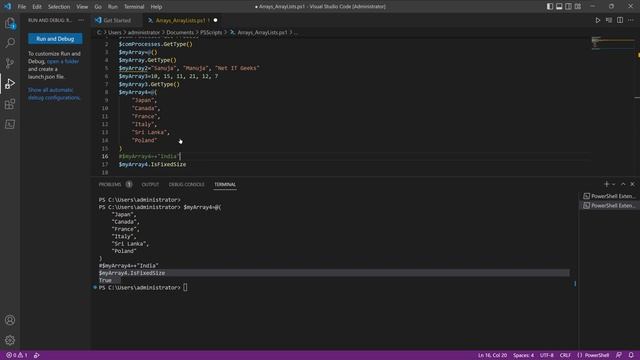
Task: Click the Run and Debug button
Action: click(x=55, y=39)
